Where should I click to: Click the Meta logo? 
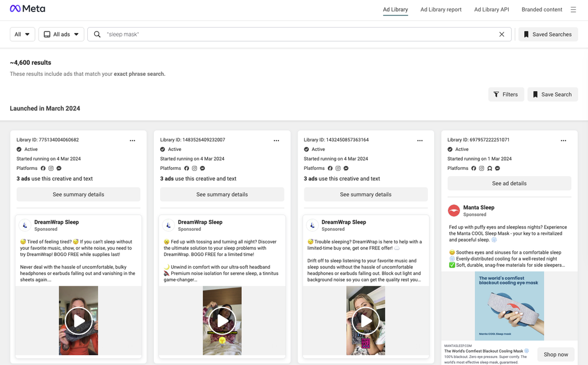point(28,9)
